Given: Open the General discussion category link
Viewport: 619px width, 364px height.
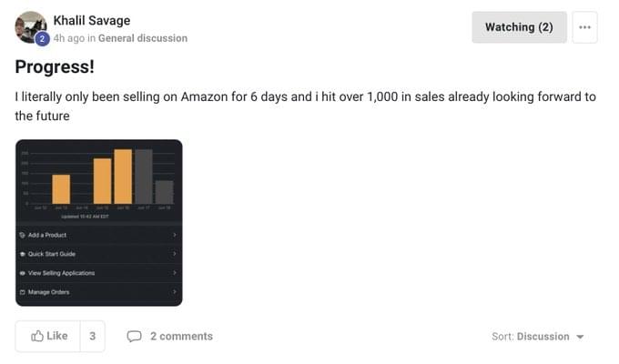Looking at the screenshot, I should pyautogui.click(x=142, y=38).
